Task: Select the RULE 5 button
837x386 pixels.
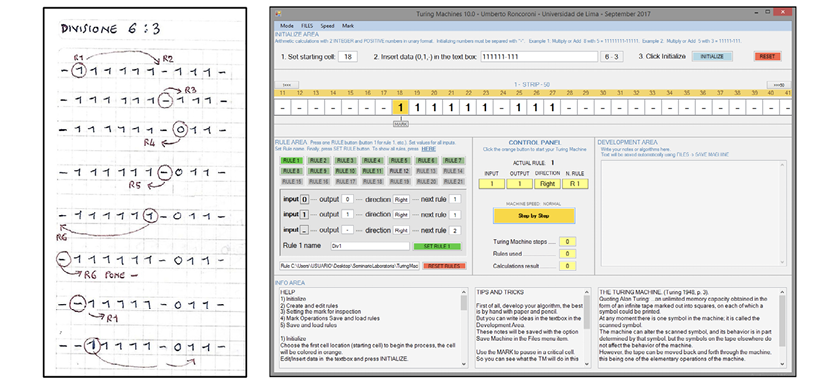Action: click(399, 161)
